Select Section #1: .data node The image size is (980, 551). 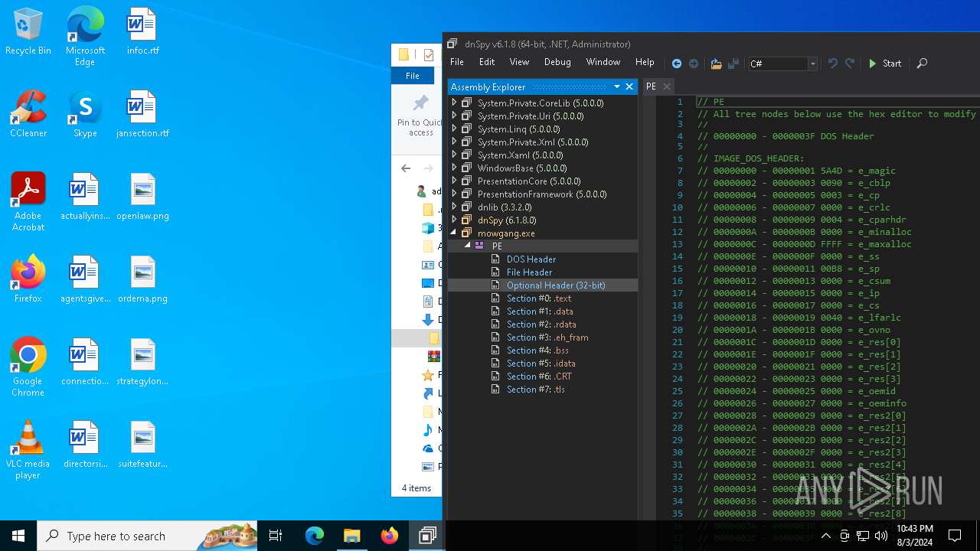(x=540, y=311)
